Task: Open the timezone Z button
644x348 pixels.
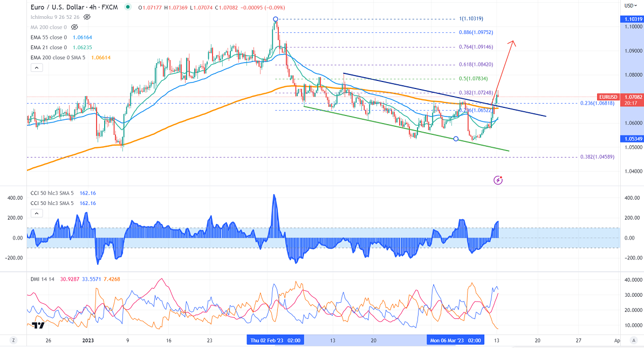Action: point(13,341)
